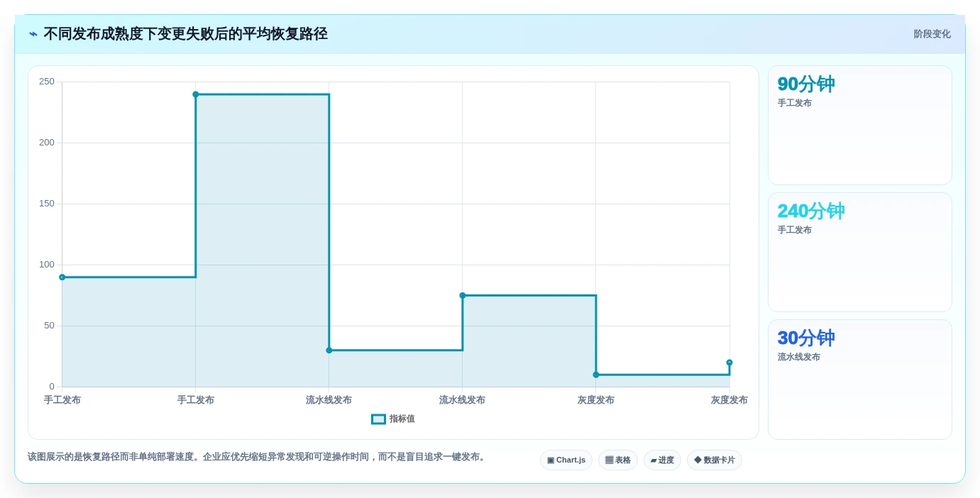Click the 90分钟 value text
The image size is (980, 498).
pos(806,84)
